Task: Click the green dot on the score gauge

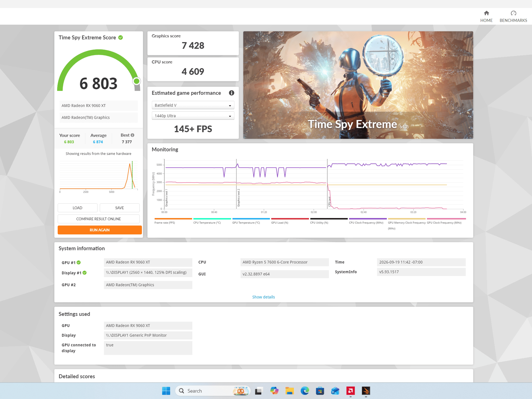Action: (x=136, y=81)
